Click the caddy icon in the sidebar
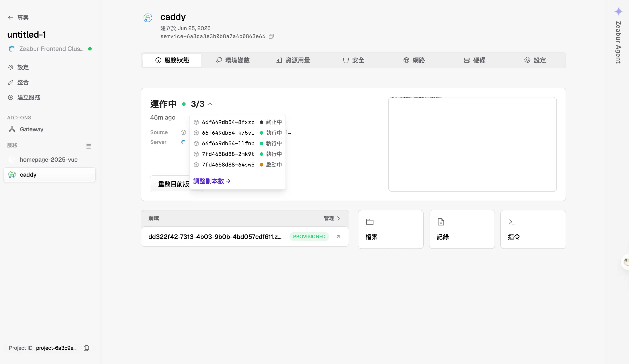Image resolution: width=629 pixels, height=364 pixels. point(12,175)
